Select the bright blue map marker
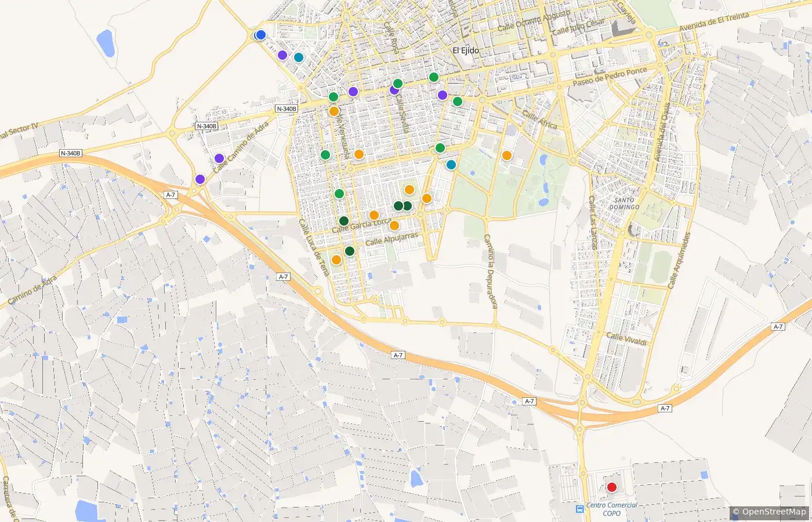Viewport: 812px width, 522px height. tap(260, 35)
